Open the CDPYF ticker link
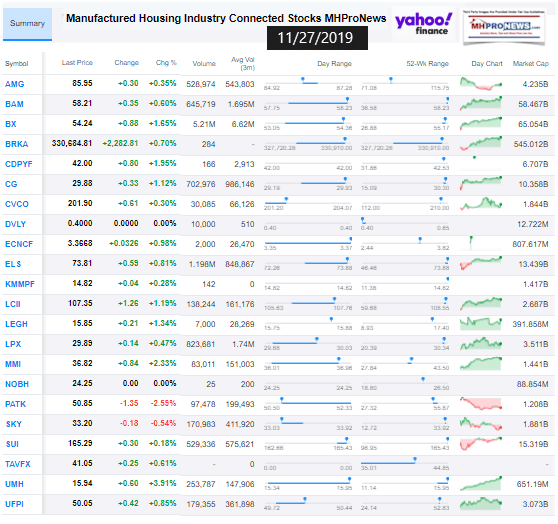This screenshot has height=524, width=558. 19,164
